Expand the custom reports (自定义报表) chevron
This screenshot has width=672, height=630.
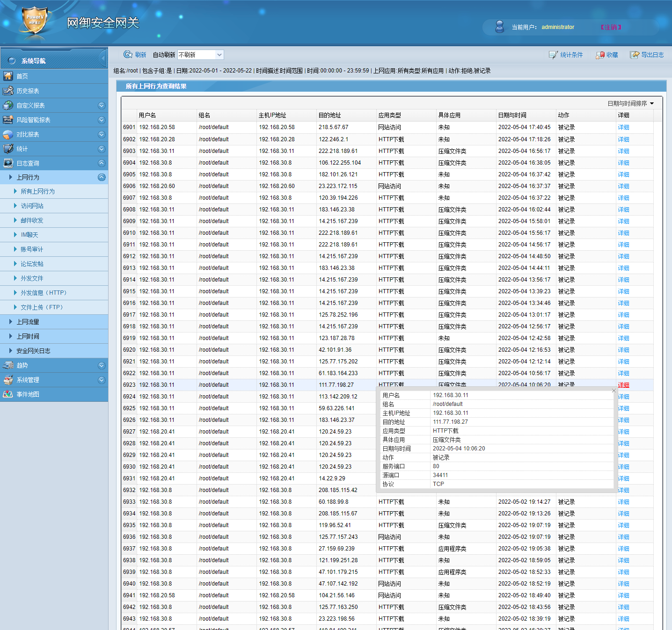click(102, 105)
